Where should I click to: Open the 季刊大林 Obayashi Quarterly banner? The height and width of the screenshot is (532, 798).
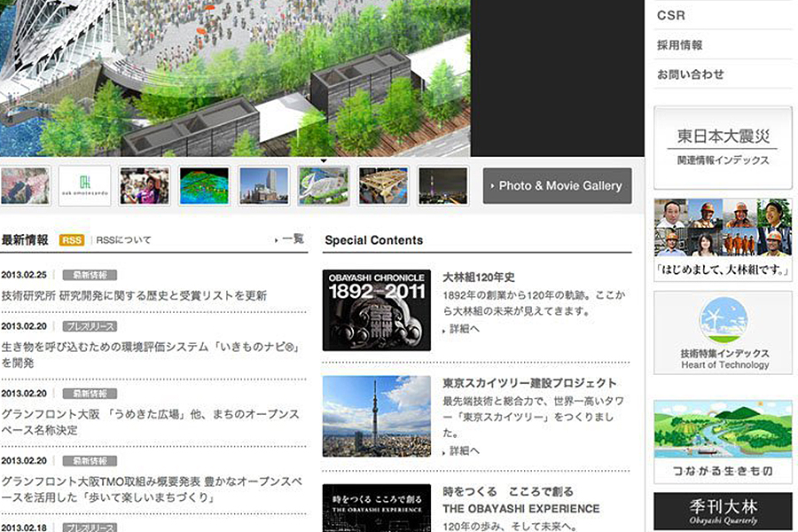[723, 512]
